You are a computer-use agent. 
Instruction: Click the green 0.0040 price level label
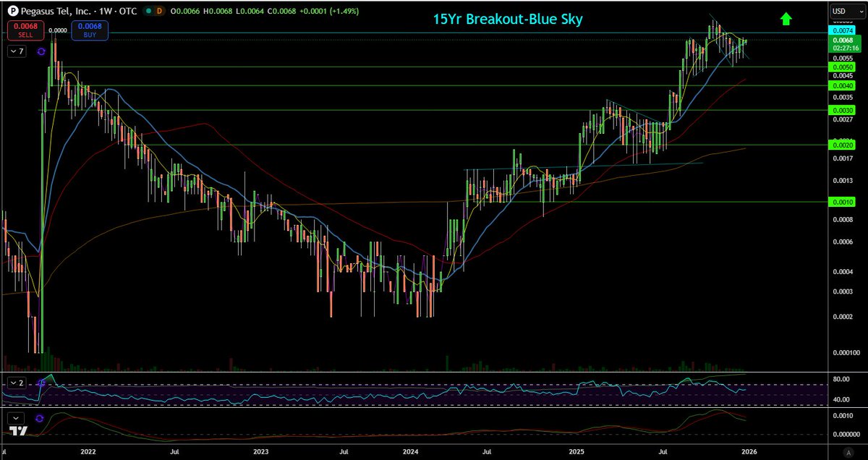coord(843,85)
